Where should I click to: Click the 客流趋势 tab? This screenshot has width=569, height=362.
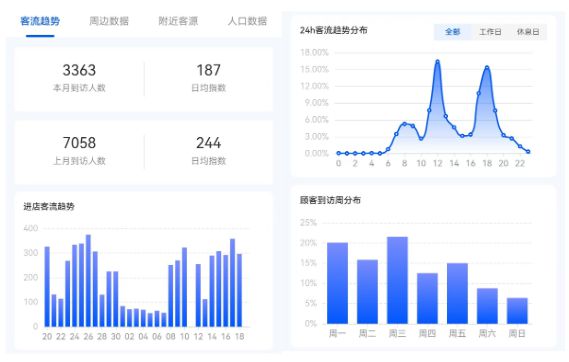(40, 21)
